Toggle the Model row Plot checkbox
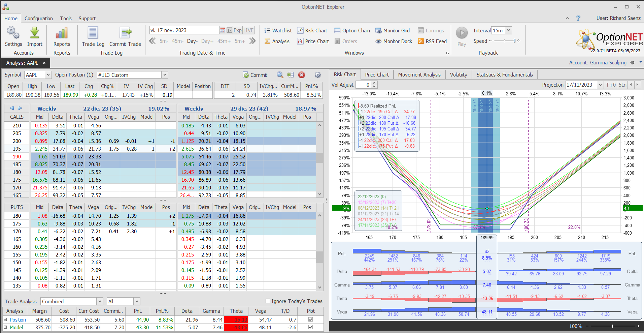This screenshot has width=644, height=333. [310, 327]
